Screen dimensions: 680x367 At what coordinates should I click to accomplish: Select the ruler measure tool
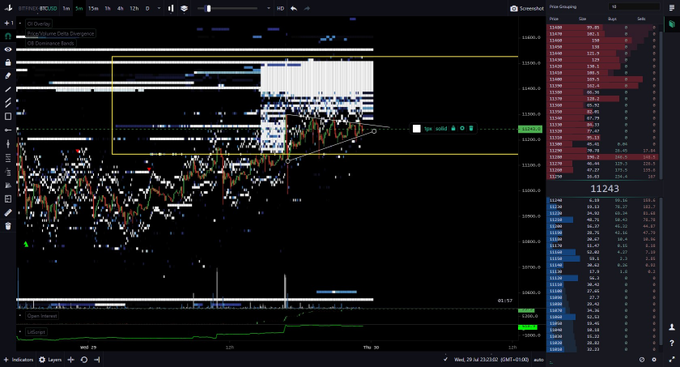coord(8,213)
